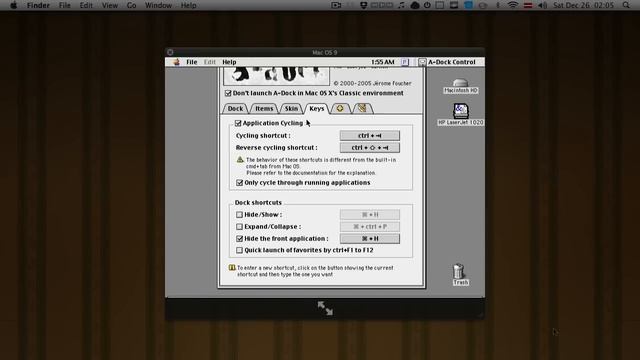This screenshot has height=360, width=640.
Task: Toggle the Application Cycling checkbox
Action: click(238, 123)
